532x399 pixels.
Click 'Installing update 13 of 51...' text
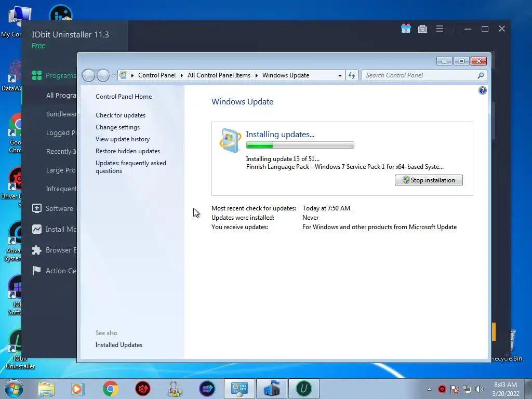click(283, 159)
